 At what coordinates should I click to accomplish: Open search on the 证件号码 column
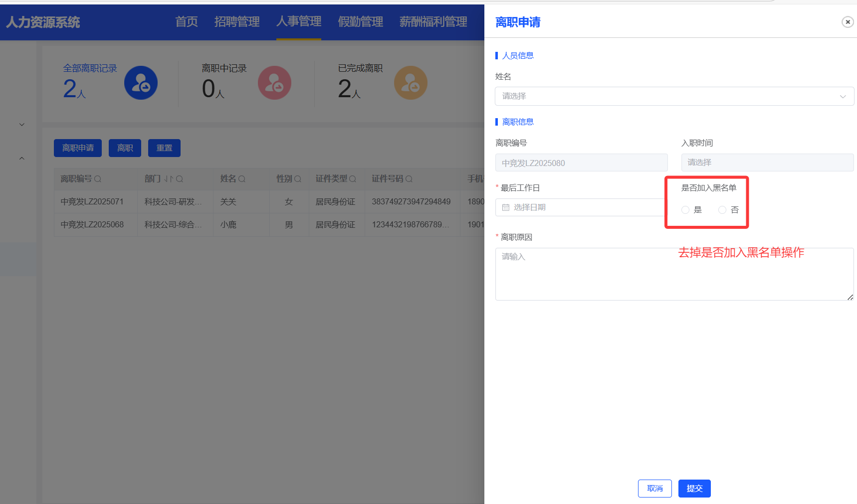pyautogui.click(x=409, y=179)
